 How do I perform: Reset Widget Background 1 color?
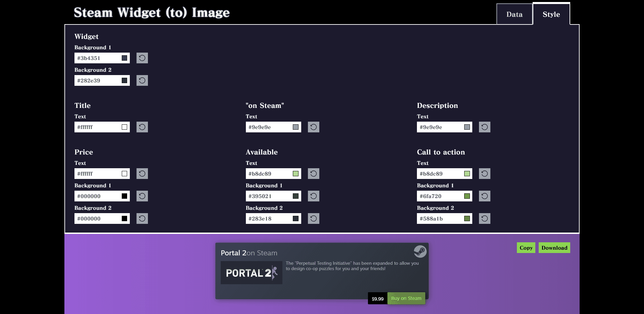(x=142, y=58)
